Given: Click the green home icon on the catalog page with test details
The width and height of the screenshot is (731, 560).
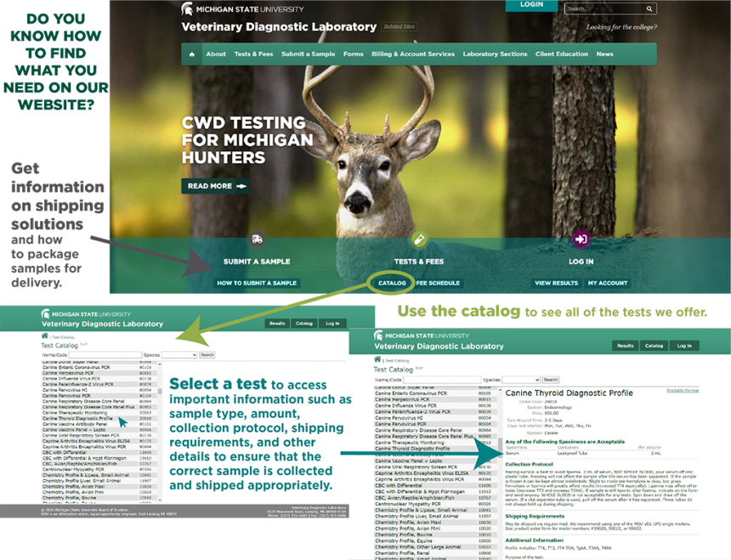Looking at the screenshot, I should [377, 359].
